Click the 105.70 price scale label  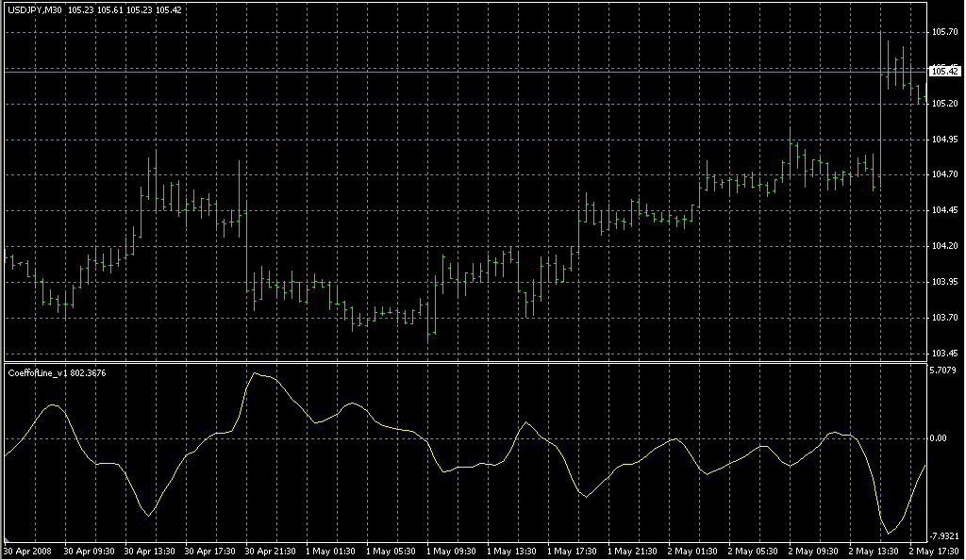pyautogui.click(x=944, y=32)
